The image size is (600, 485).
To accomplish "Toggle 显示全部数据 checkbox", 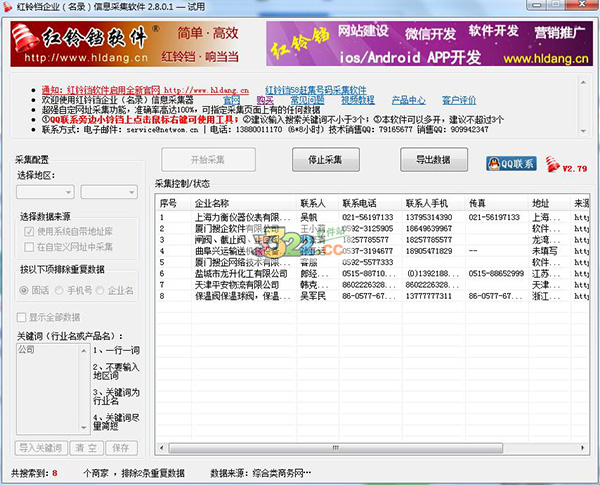I will [21, 317].
